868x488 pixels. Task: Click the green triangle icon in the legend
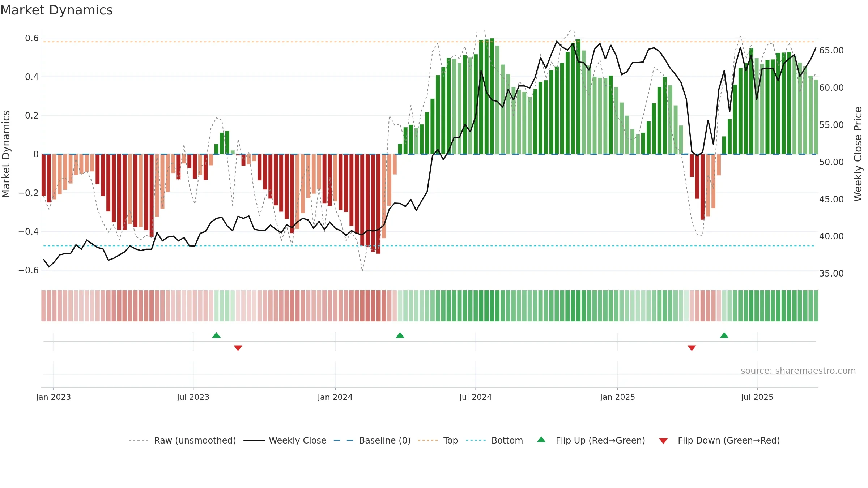click(541, 440)
